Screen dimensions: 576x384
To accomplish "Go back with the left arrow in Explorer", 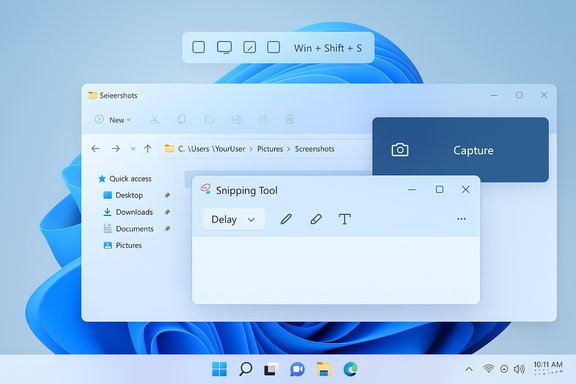I will [96, 148].
